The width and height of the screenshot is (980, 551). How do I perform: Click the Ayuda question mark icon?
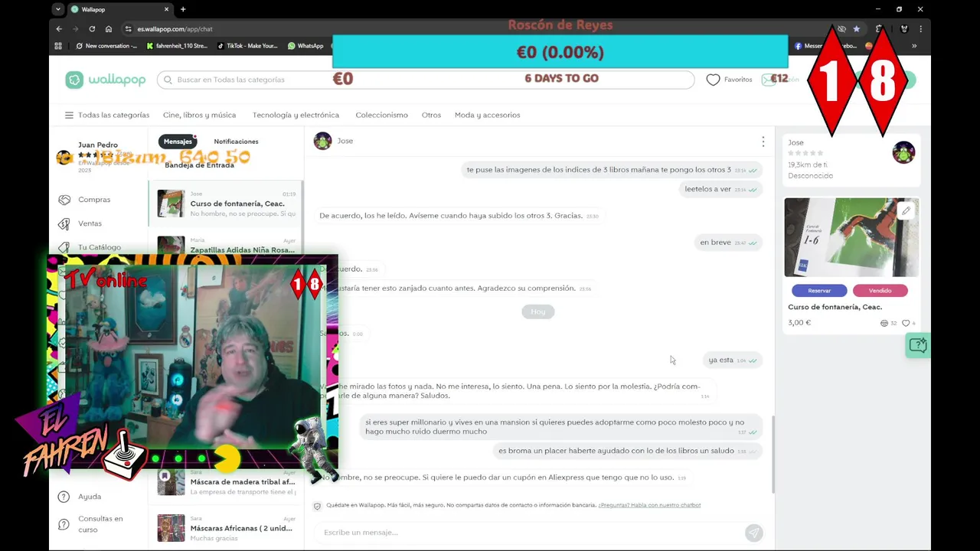click(x=64, y=497)
